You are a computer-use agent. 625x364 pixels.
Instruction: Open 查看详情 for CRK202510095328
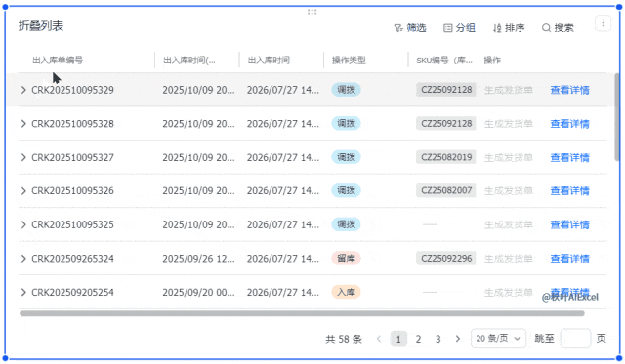pyautogui.click(x=569, y=124)
